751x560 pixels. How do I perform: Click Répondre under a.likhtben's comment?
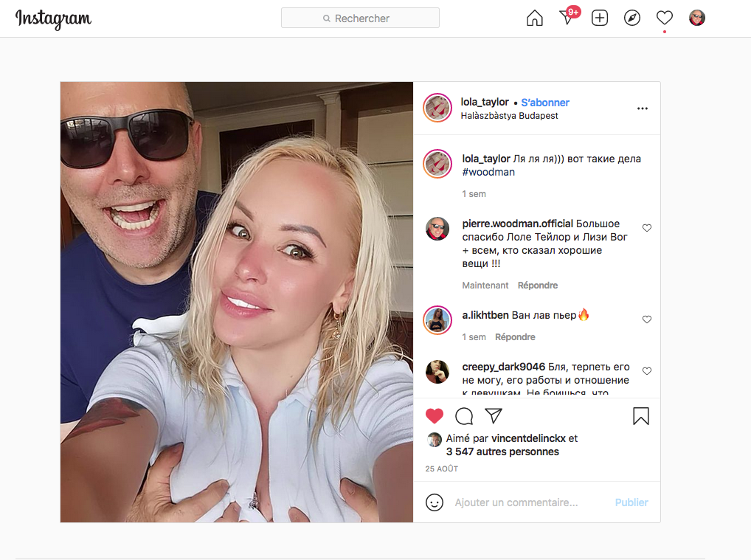click(x=515, y=337)
